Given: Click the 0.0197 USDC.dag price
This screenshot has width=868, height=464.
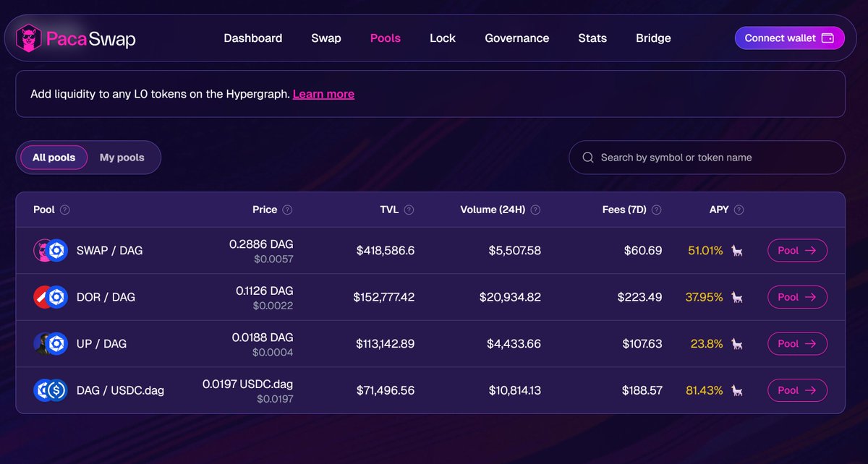Looking at the screenshot, I should point(248,384).
